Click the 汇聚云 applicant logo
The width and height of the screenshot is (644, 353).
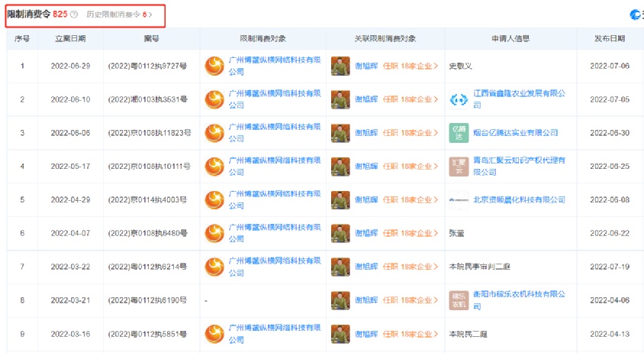[x=459, y=167]
